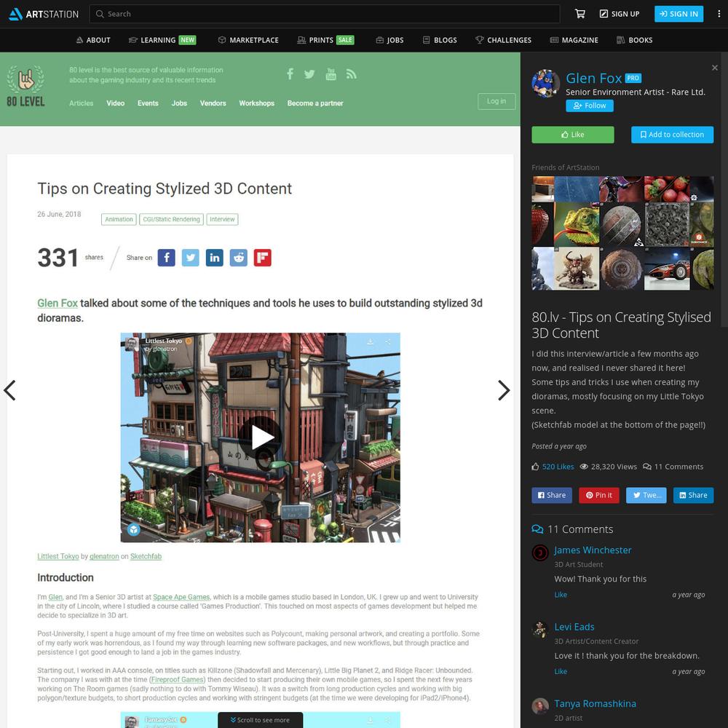The width and height of the screenshot is (728, 728).
Task: Go to the Marketplace section
Action: (248, 40)
